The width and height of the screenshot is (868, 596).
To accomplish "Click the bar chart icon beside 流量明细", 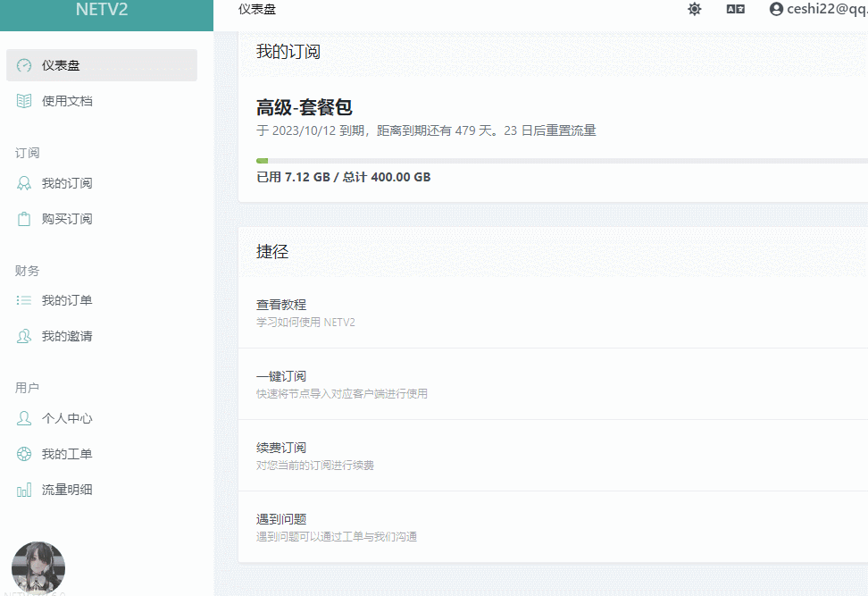I will (x=24, y=490).
